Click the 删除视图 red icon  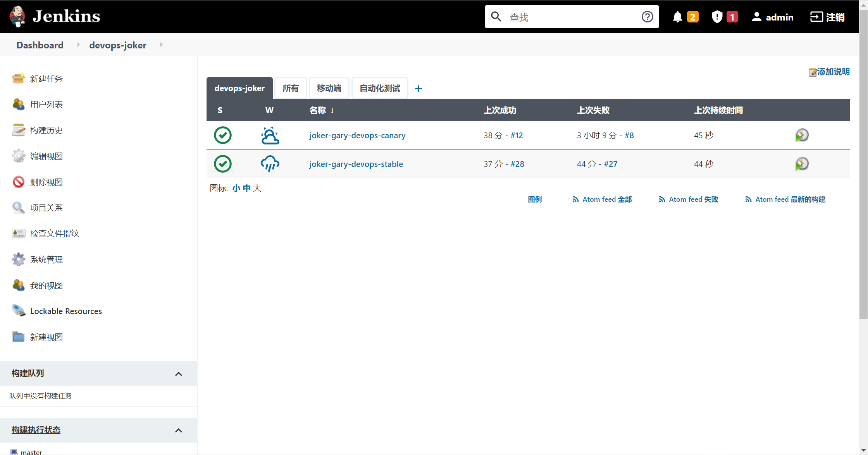[18, 182]
